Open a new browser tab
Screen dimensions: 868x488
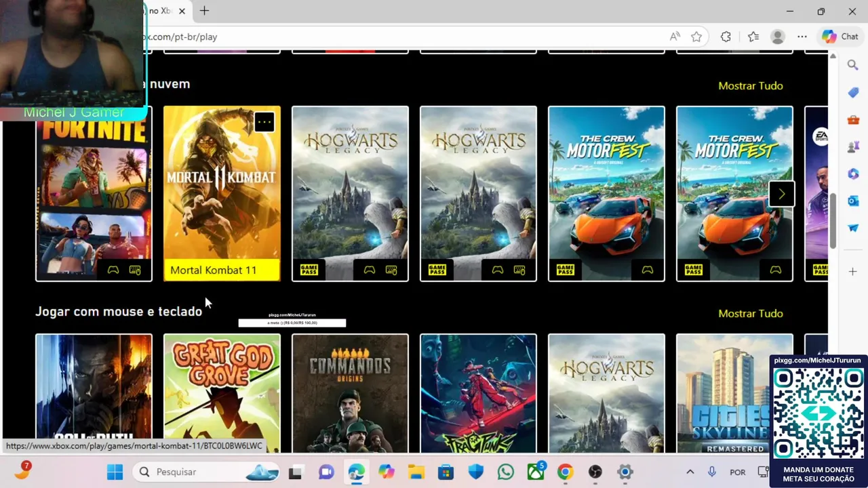pos(204,11)
